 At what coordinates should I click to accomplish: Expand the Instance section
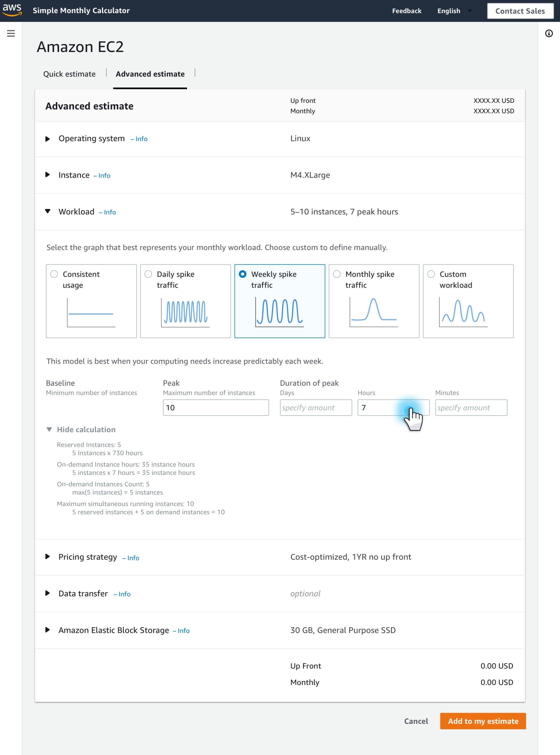pos(48,175)
